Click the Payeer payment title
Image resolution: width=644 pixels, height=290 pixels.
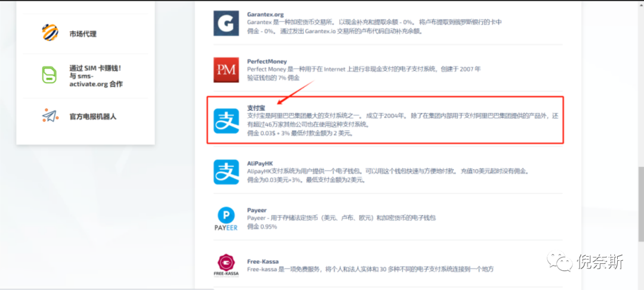[257, 210]
